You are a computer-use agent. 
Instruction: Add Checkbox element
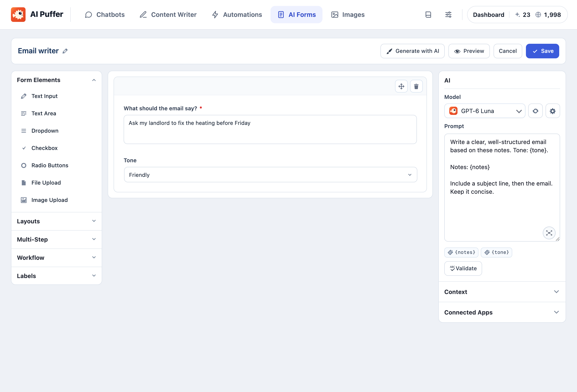pos(57,148)
